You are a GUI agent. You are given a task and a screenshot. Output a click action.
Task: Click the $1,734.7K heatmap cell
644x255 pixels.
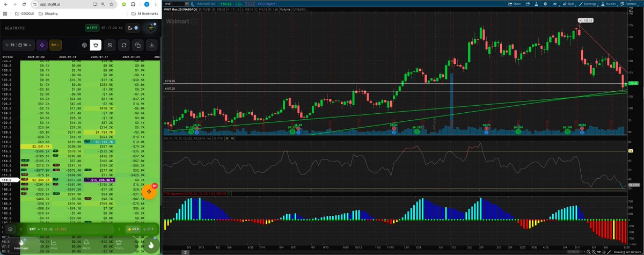coord(100,132)
